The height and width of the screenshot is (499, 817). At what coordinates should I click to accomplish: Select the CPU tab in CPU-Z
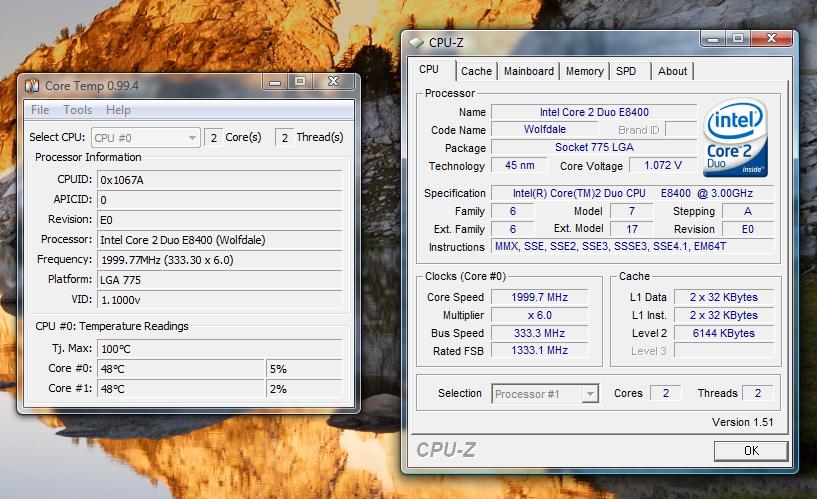(429, 70)
